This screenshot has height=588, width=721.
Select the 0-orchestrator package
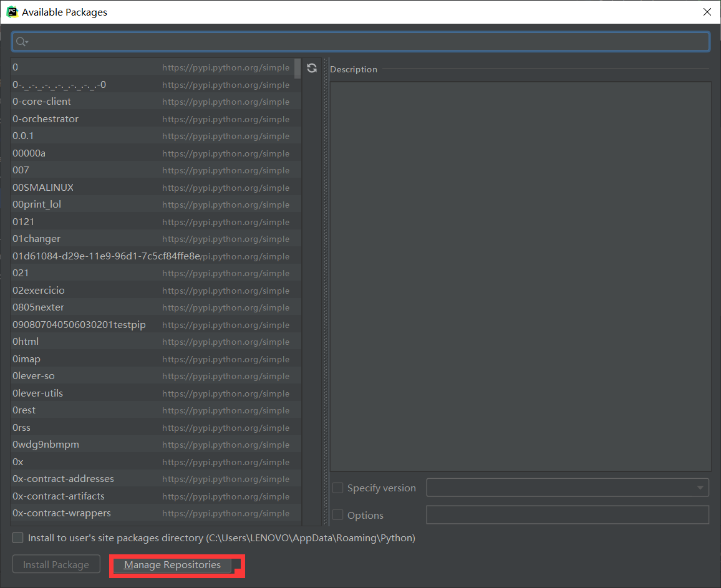pyautogui.click(x=156, y=119)
